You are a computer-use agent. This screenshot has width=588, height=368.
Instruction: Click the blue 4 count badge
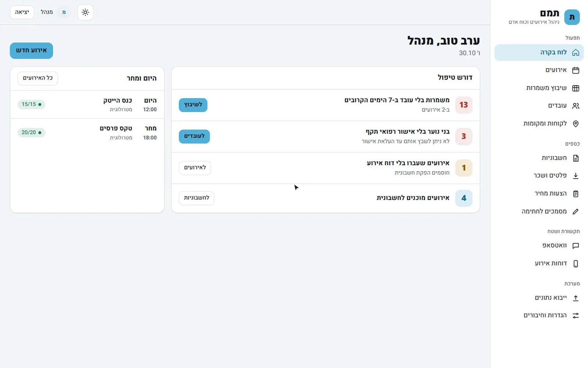coord(464,198)
